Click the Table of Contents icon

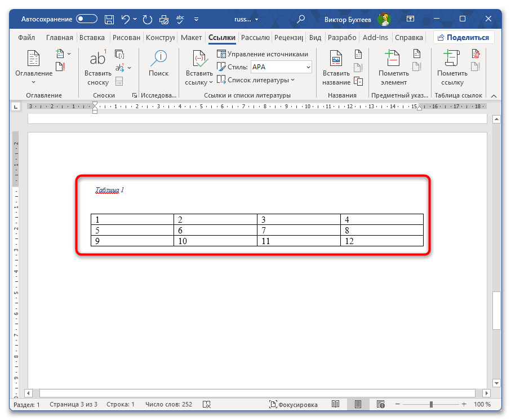click(33, 59)
